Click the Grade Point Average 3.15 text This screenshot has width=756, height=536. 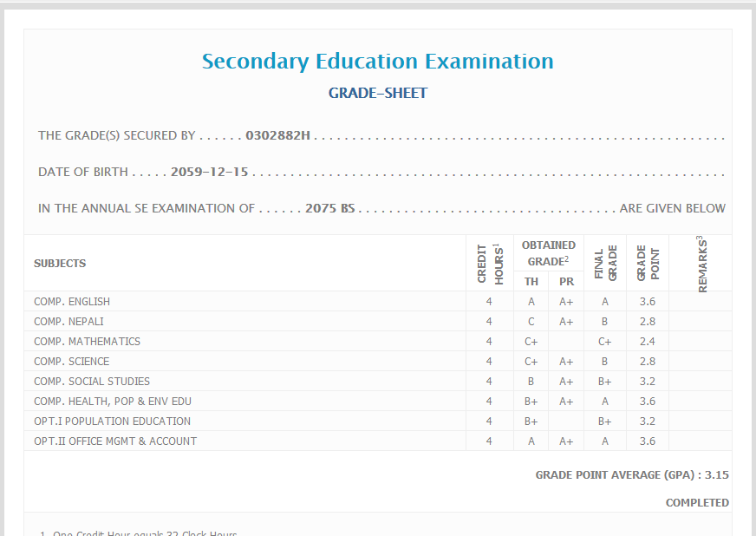(631, 475)
